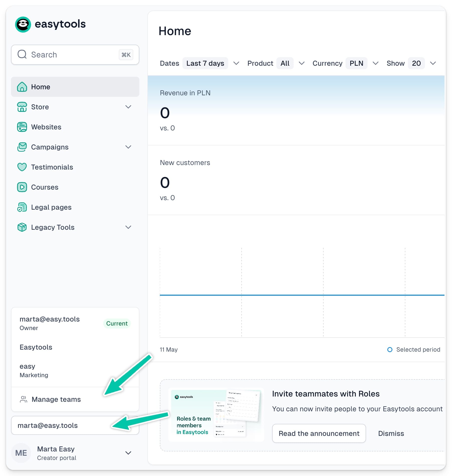Open the Courses menu item
This screenshot has height=476, width=452.
pyautogui.click(x=75, y=187)
